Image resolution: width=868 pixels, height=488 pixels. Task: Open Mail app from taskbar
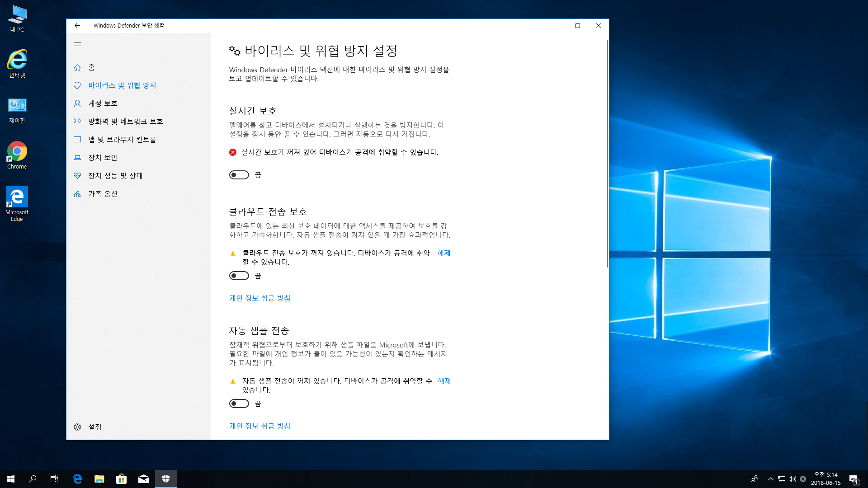coord(144,479)
